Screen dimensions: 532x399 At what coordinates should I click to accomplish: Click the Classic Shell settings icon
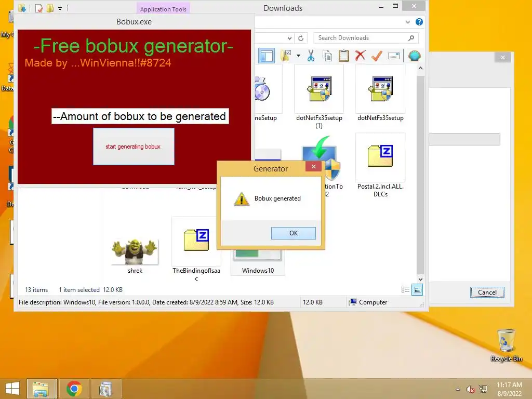[414, 56]
